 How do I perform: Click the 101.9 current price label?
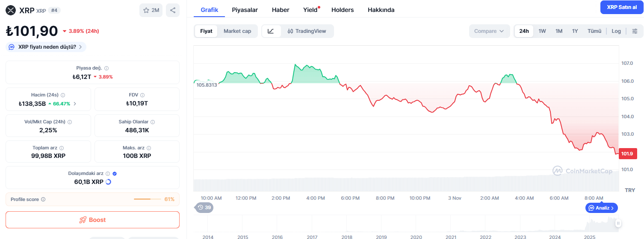pyautogui.click(x=628, y=154)
